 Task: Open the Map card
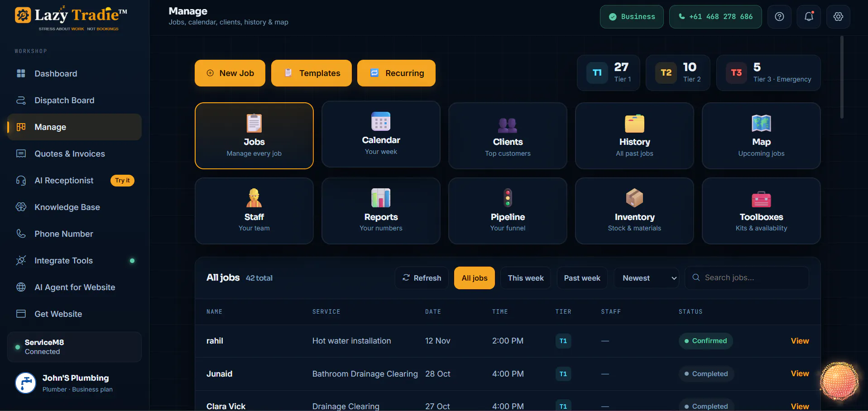tap(761, 136)
